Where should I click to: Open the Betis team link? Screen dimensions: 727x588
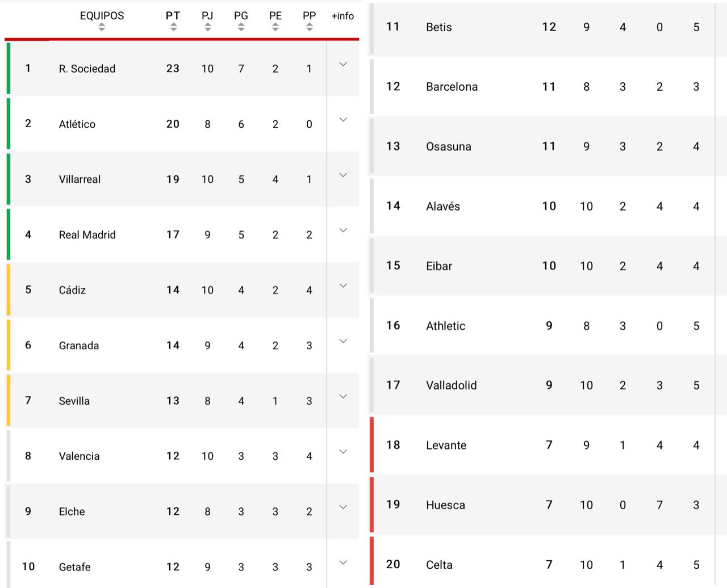pos(439,27)
